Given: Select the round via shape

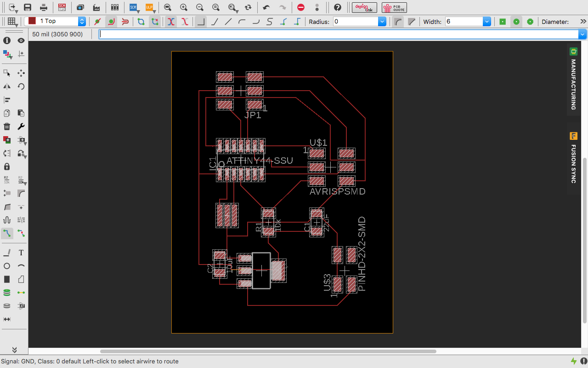Looking at the screenshot, I should pos(516,22).
